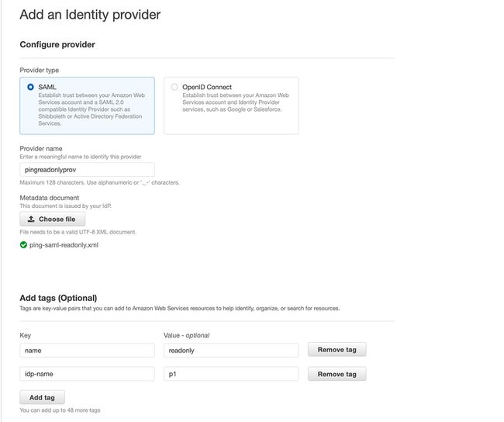Click the Choose file button
The image size is (504, 422).
pyautogui.click(x=53, y=219)
